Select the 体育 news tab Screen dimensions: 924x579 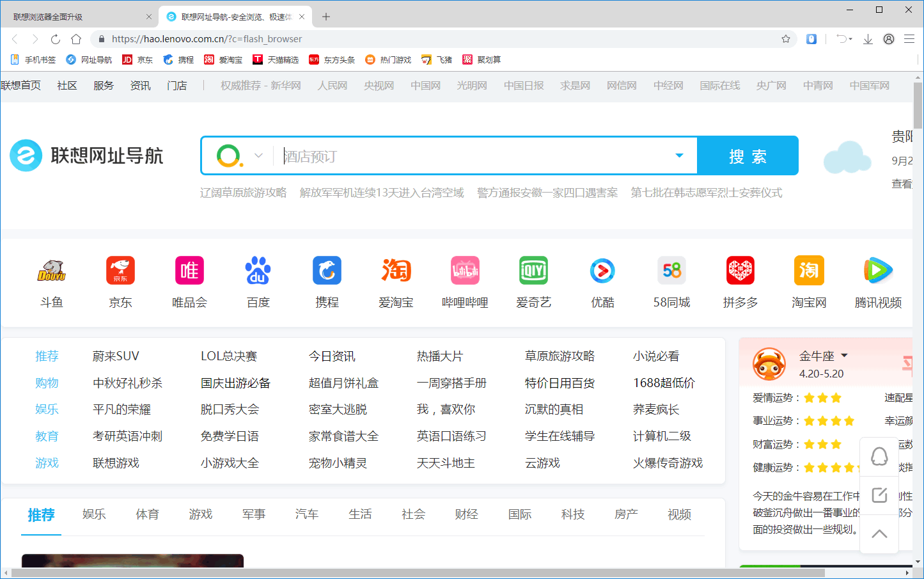pos(147,514)
